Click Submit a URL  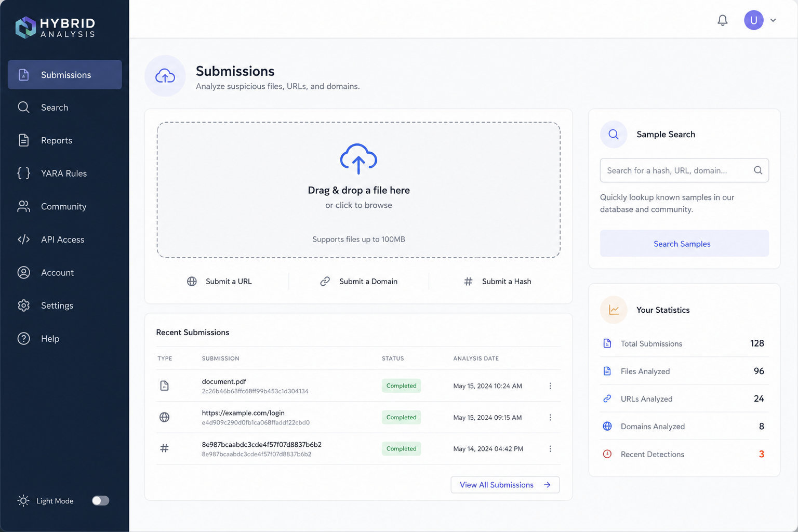point(219,282)
